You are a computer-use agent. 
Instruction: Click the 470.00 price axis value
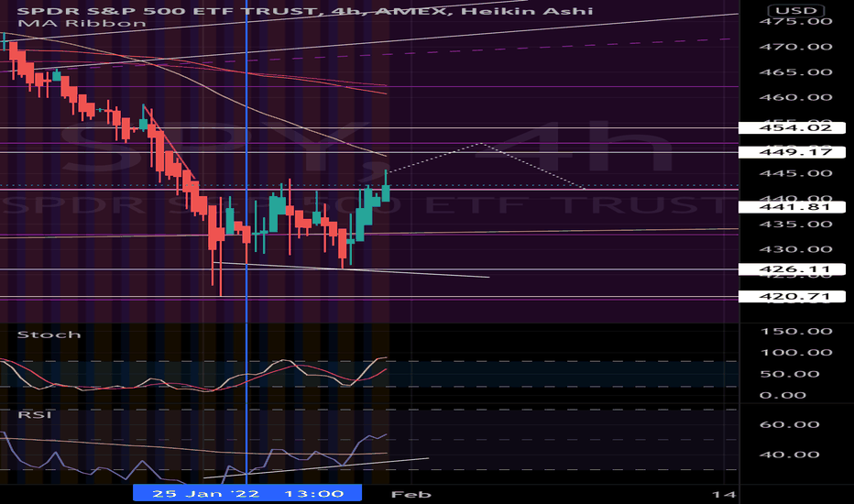pyautogui.click(x=795, y=47)
